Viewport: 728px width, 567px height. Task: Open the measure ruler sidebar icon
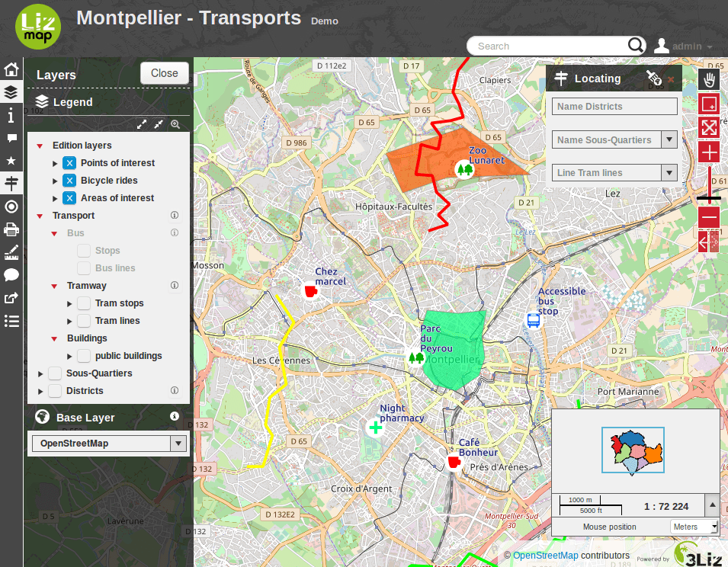coord(11,252)
